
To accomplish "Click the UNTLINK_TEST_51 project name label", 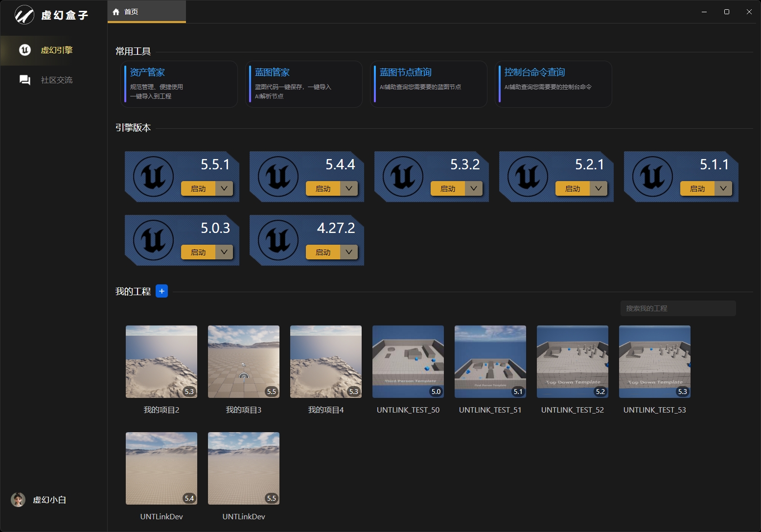I will 490,410.
